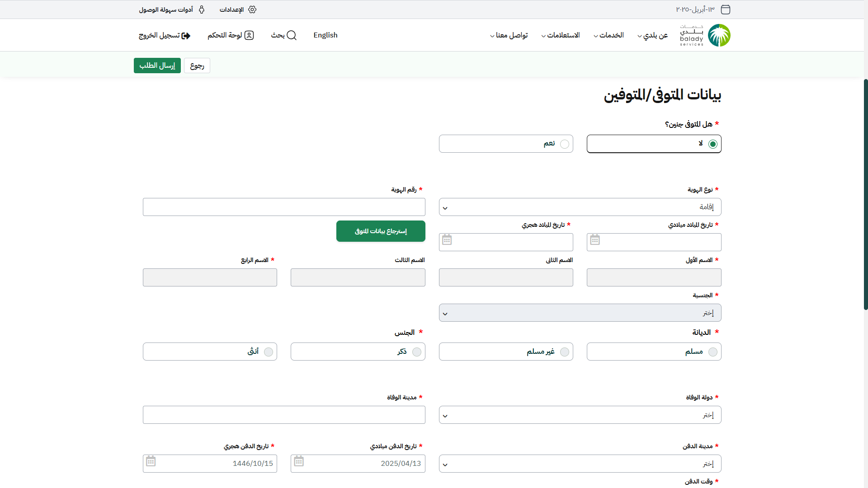Click the 'إسترجاع بيانات المتوفى' button

381,231
